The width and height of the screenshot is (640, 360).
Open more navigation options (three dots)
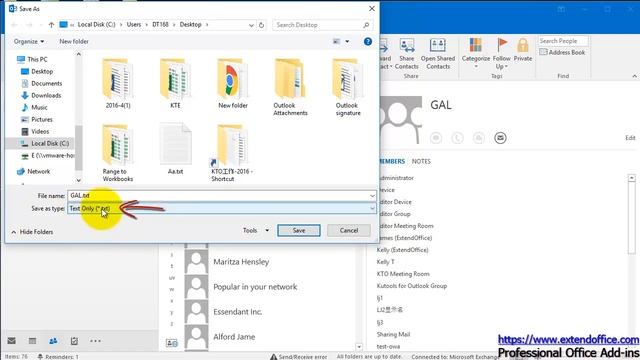point(95,341)
